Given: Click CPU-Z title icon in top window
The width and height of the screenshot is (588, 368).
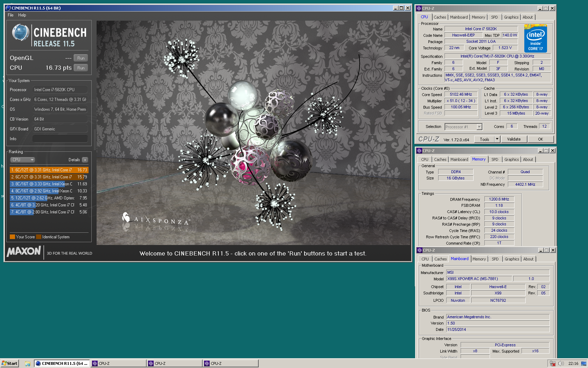Looking at the screenshot, I should point(419,8).
